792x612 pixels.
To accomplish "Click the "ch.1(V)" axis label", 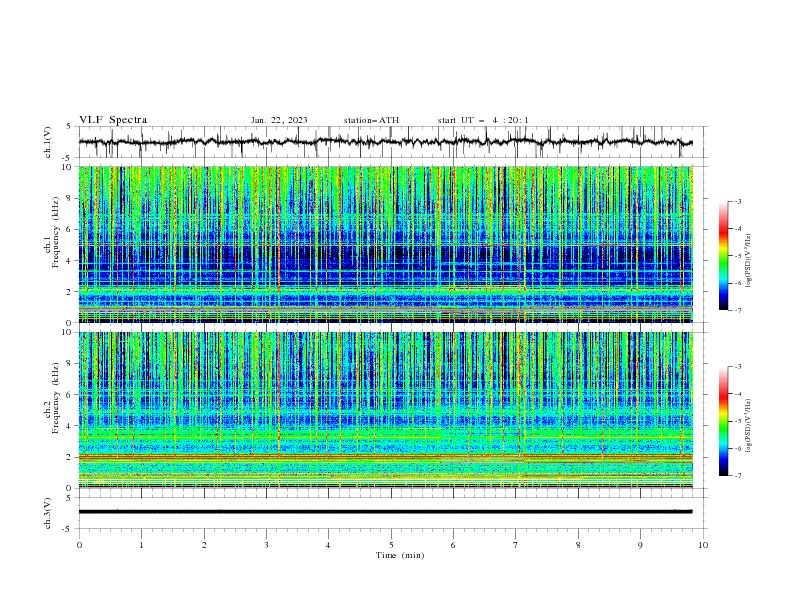I will [x=48, y=142].
